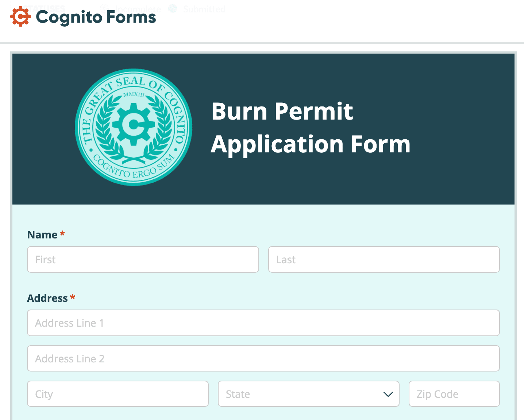Viewport: 524px width, 420px height.
Task: Click the City input field
Action: [x=117, y=394]
